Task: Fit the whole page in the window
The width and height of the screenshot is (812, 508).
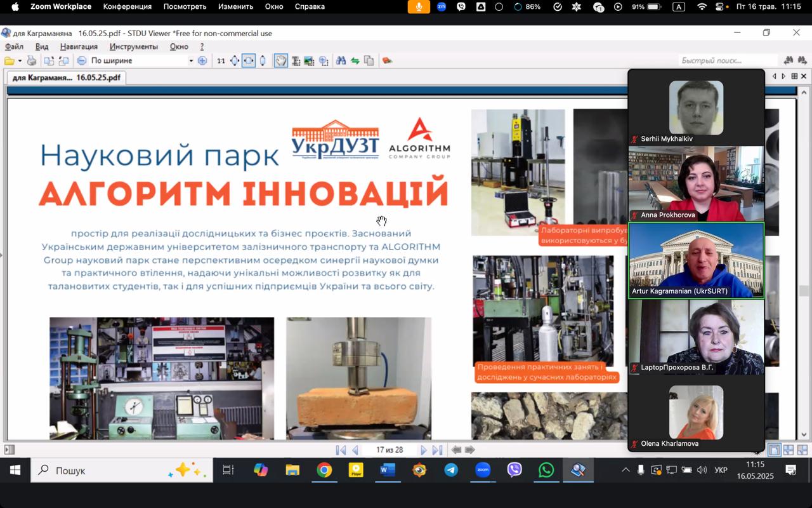Action: [x=235, y=61]
